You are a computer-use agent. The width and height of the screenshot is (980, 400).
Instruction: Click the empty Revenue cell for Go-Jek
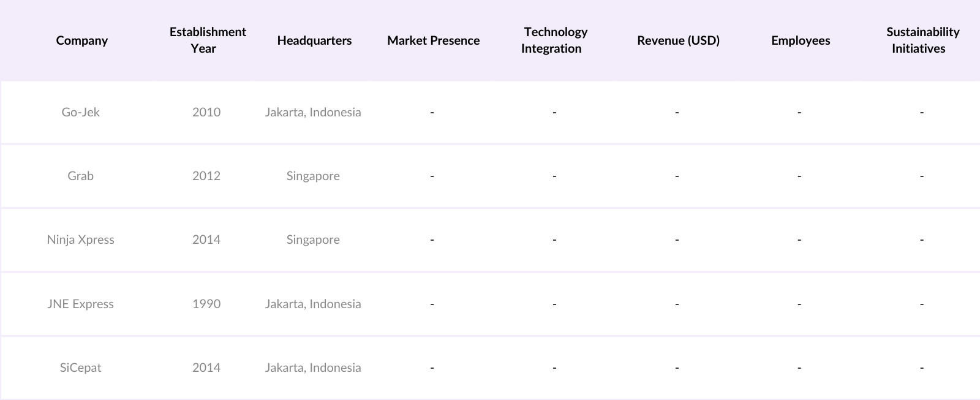click(677, 112)
